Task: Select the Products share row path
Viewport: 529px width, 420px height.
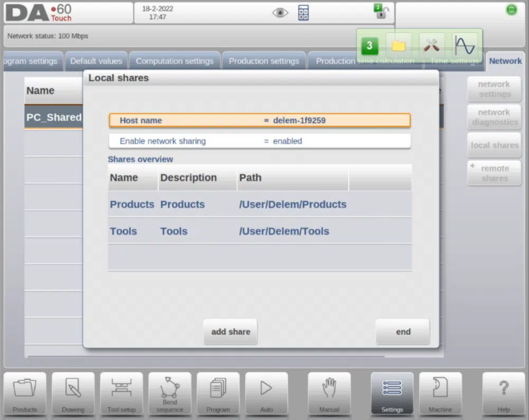Action: point(293,204)
